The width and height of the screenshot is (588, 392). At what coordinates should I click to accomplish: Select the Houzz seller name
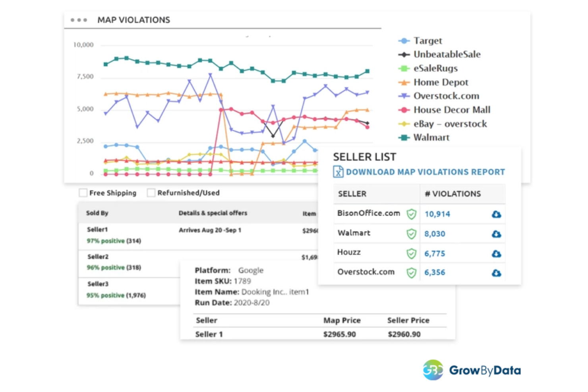point(349,252)
